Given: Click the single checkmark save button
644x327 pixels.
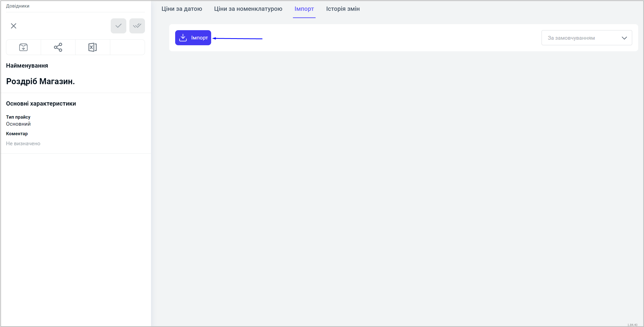Looking at the screenshot, I should 118,26.
